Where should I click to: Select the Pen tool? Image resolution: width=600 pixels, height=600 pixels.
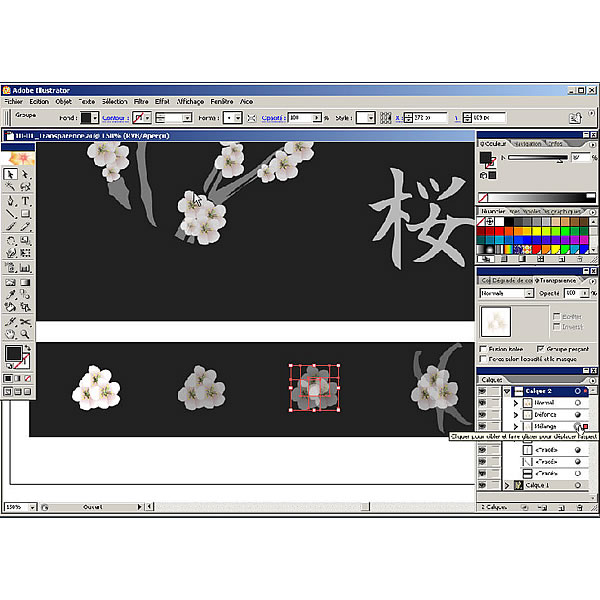point(10,201)
